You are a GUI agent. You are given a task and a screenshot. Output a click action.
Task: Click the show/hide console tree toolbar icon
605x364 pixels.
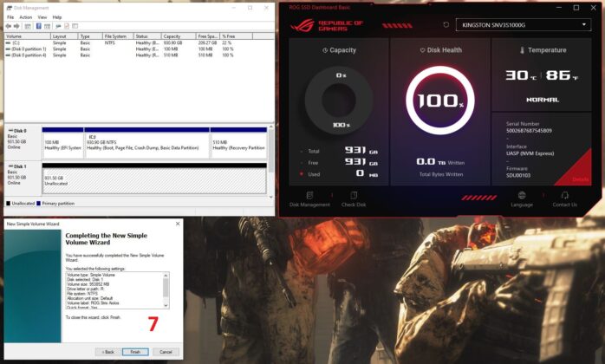coord(28,26)
